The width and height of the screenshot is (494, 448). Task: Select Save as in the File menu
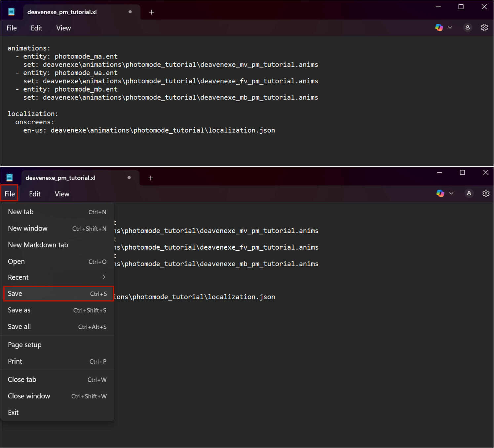point(57,310)
